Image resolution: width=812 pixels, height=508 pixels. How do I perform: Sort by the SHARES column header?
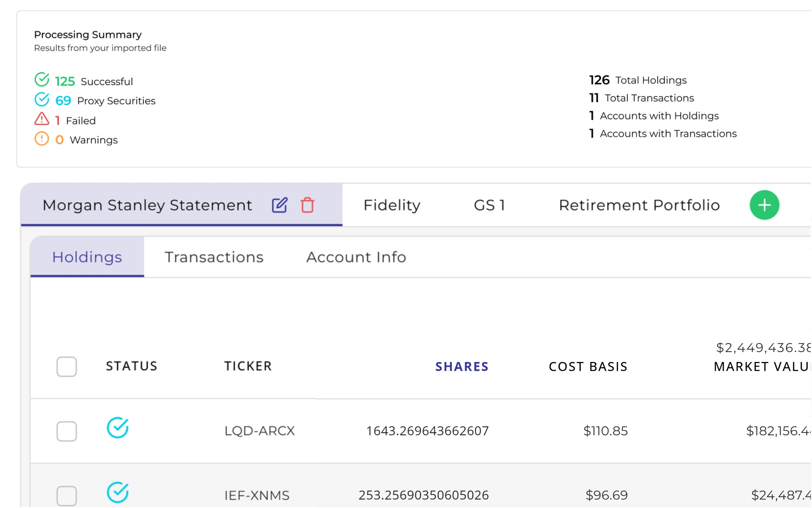click(x=462, y=367)
